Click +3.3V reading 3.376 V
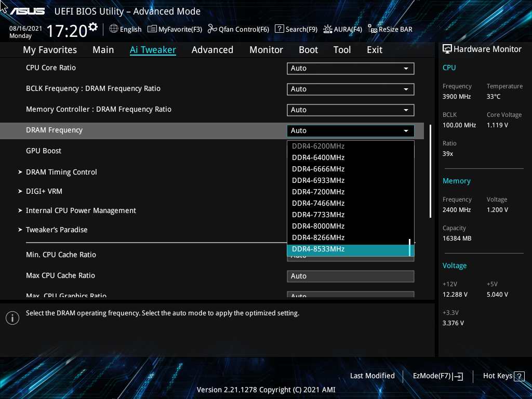This screenshot has height=399, width=532. pos(453,323)
